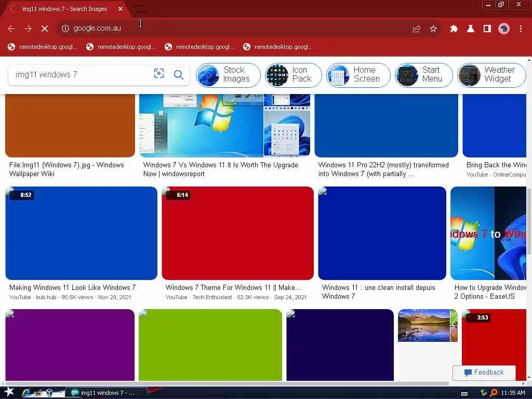Open the red 6:14 Windows 7 Theme video thumbnail
This screenshot has height=399, width=532.
coord(237,233)
